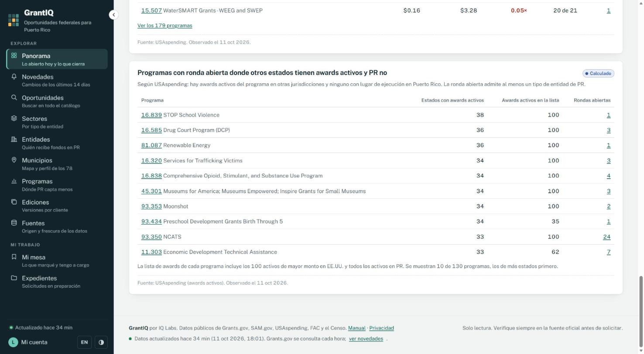Open program 11.303 link
644x354 pixels.
pyautogui.click(x=151, y=252)
